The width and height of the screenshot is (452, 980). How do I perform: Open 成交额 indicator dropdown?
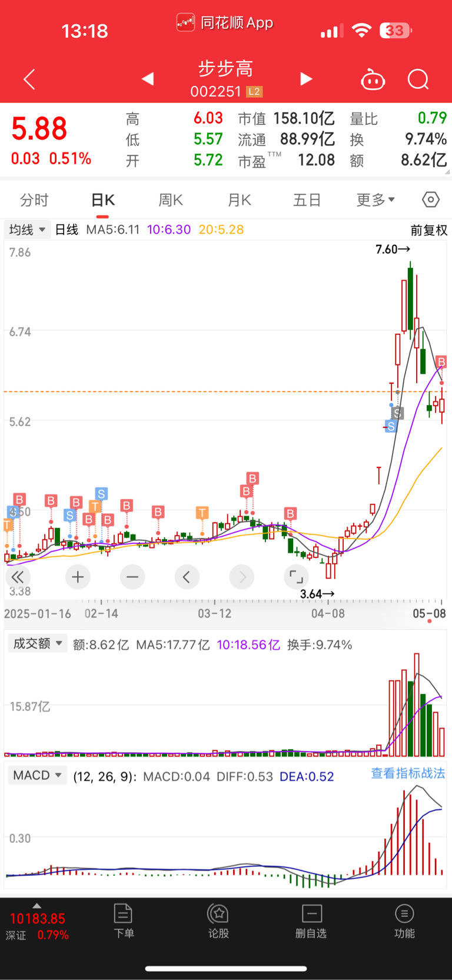pyautogui.click(x=37, y=643)
